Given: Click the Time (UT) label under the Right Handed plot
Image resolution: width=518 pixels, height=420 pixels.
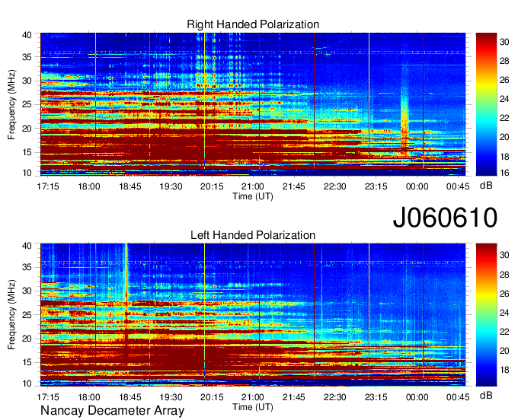Looking at the screenshot, I should click(253, 196).
